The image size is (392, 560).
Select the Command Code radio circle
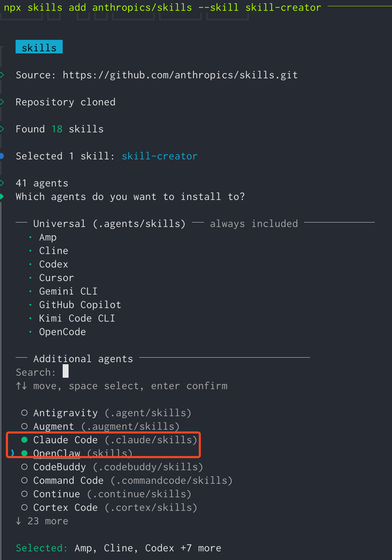[x=24, y=480]
